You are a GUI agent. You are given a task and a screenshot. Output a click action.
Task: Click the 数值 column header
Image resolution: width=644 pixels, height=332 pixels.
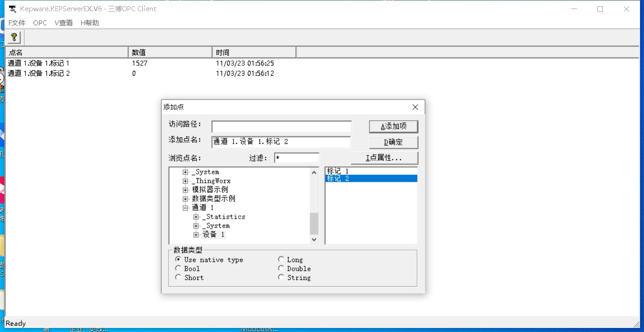pos(170,52)
